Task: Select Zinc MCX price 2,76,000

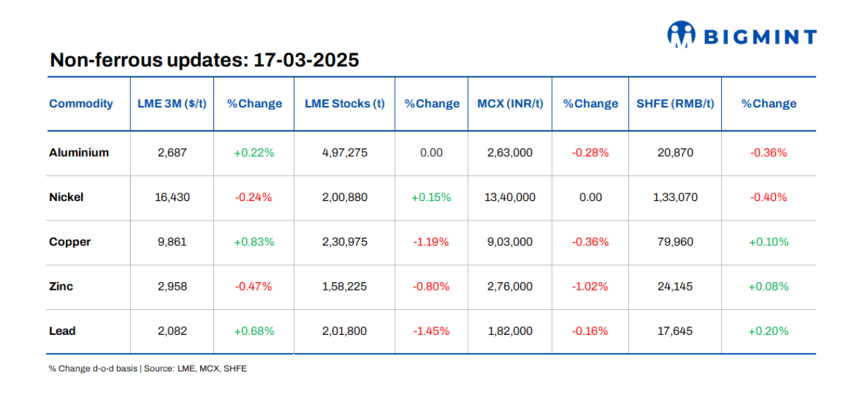Action: [x=510, y=286]
